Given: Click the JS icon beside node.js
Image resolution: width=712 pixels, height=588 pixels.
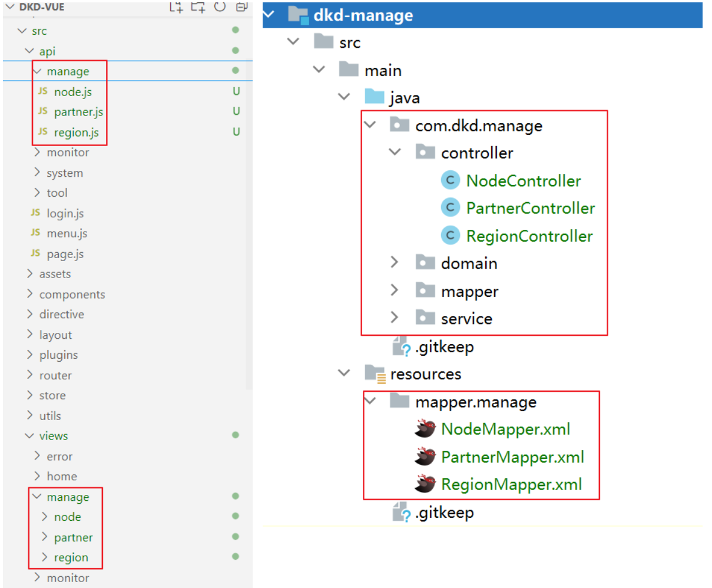Looking at the screenshot, I should coord(43,91).
